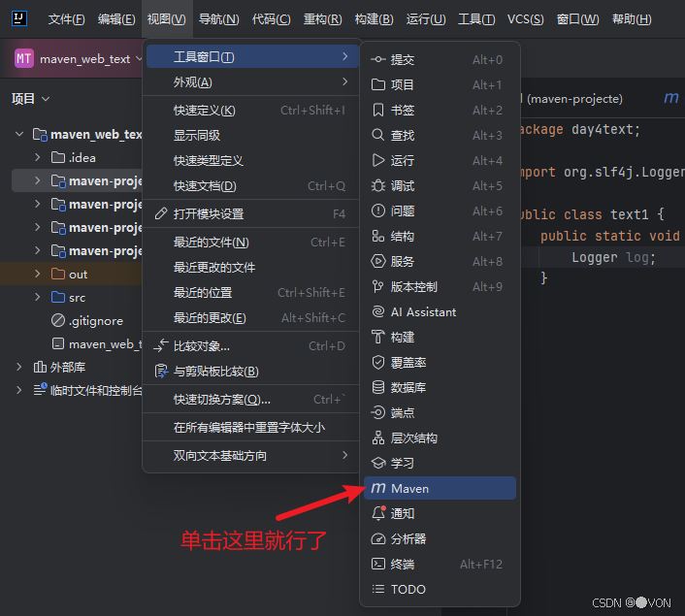
Task: Click the clipboard icon beside 与剪贴板比较
Action: (161, 372)
